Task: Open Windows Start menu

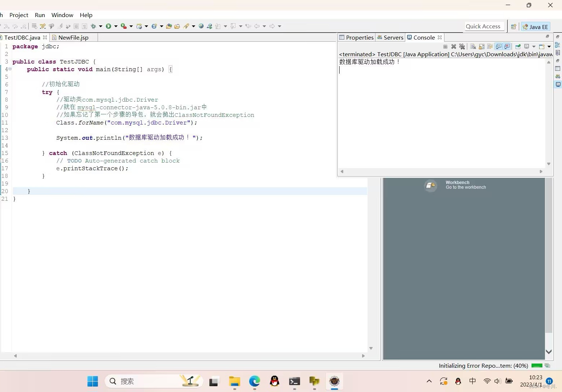Action: pos(93,381)
